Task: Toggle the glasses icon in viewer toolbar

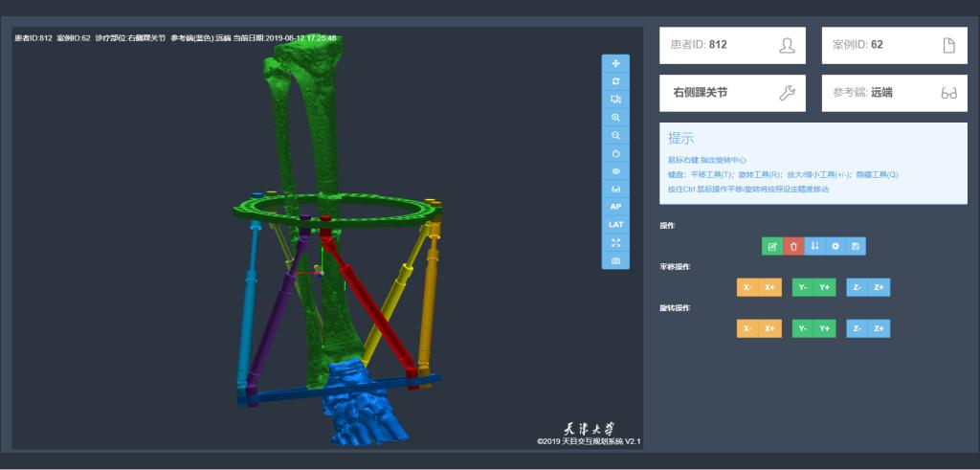Action: click(x=615, y=189)
